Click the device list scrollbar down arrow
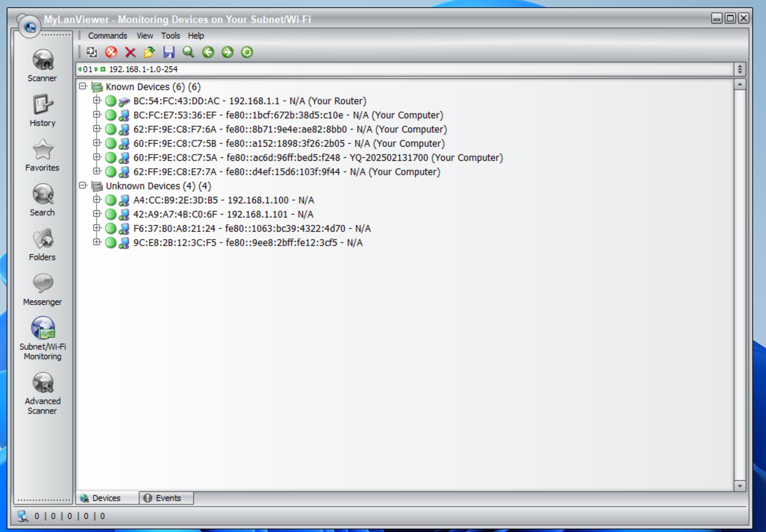766x532 pixels. (740, 486)
